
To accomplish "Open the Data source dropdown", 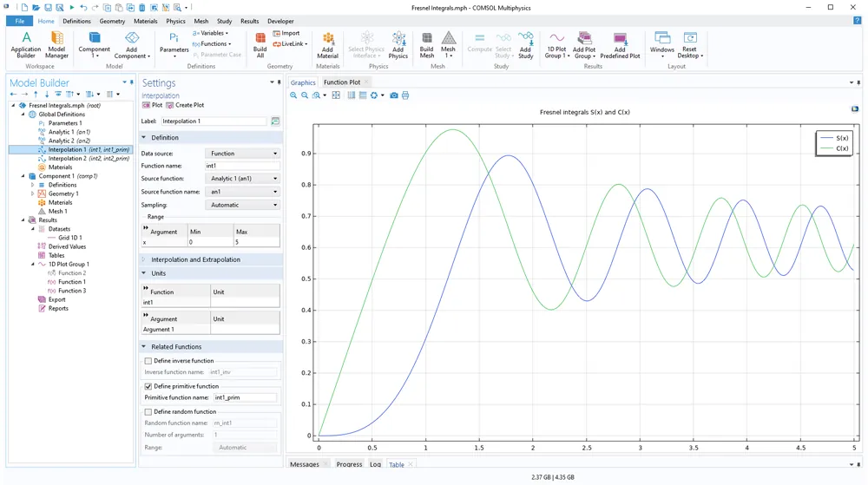I will pos(243,154).
